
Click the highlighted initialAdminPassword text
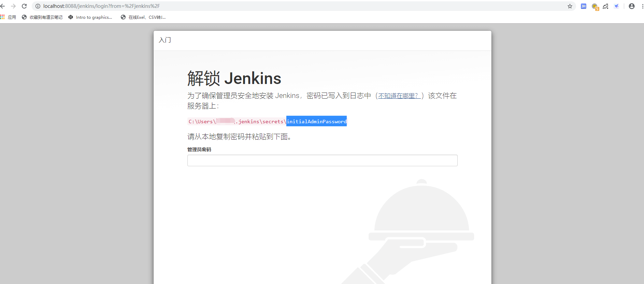pos(316,122)
